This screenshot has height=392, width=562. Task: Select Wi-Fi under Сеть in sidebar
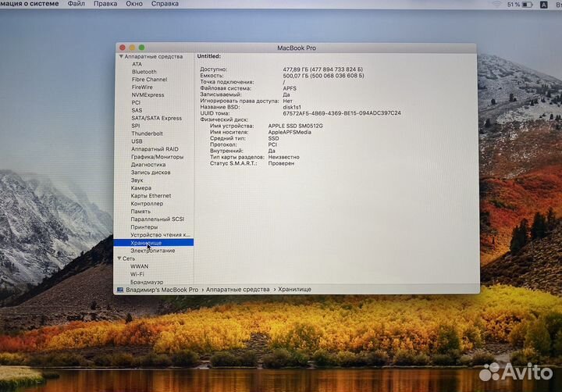(137, 274)
